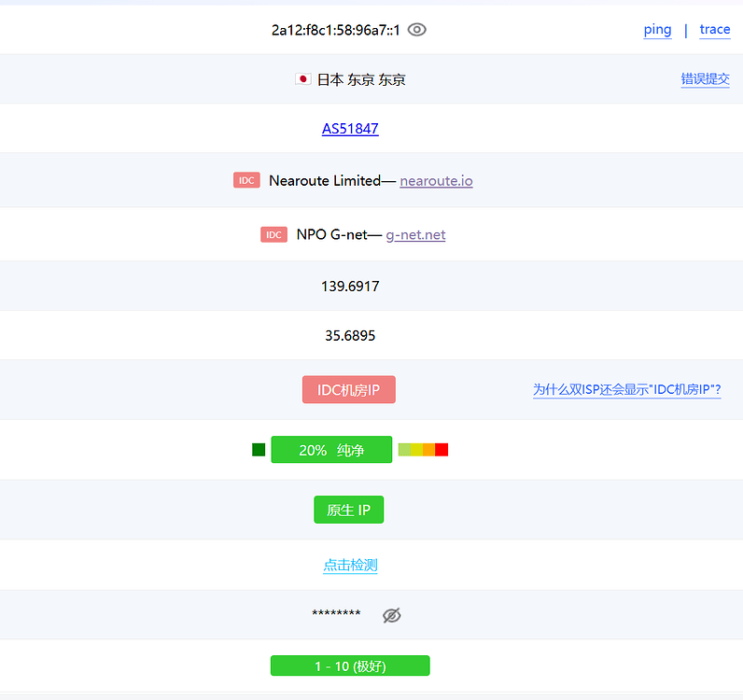Visit the g-net.net link
743x700 pixels.
415,234
